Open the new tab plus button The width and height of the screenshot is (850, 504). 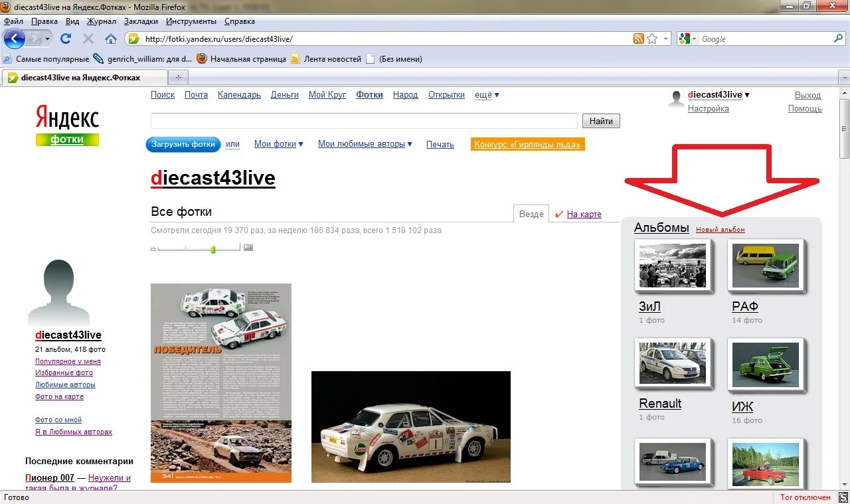click(x=177, y=78)
